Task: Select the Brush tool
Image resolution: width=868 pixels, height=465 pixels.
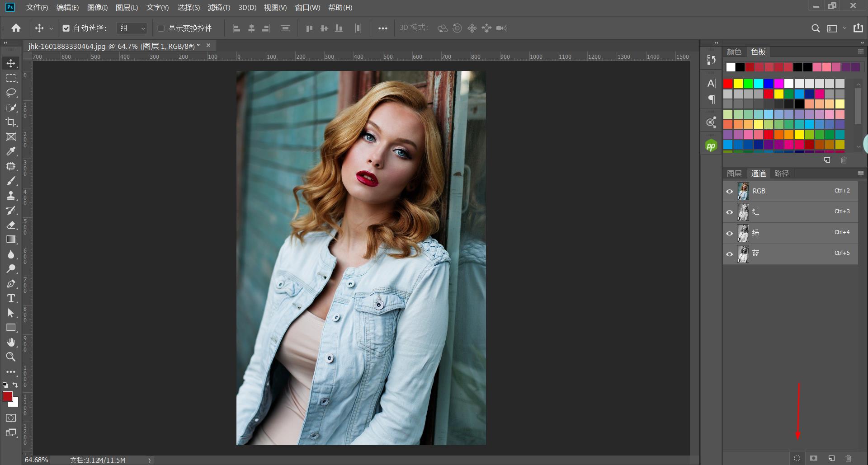Action: 11,181
